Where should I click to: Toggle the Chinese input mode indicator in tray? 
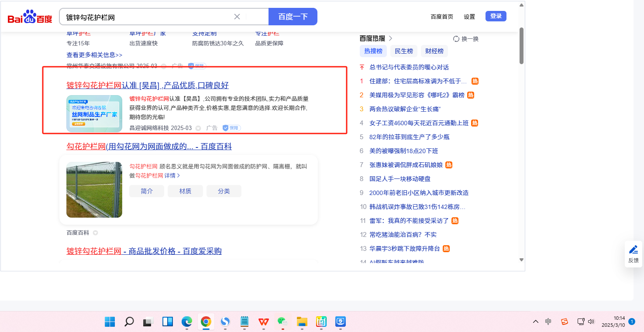click(548, 322)
